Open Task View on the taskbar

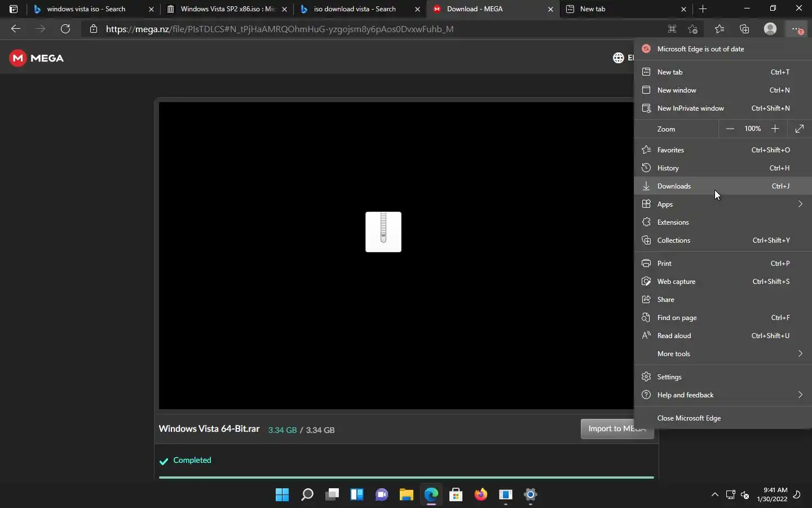pos(332,495)
